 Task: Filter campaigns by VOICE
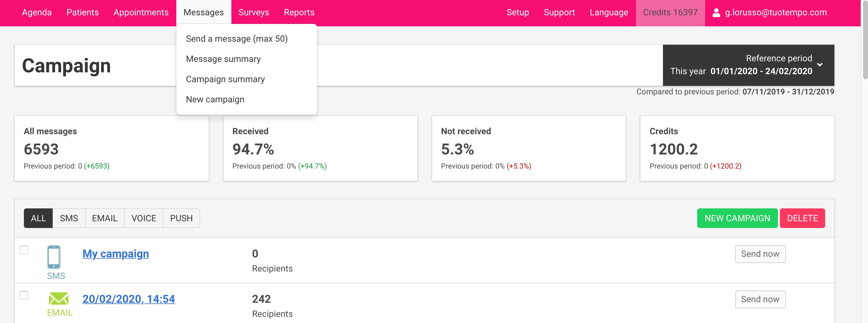[x=144, y=218]
